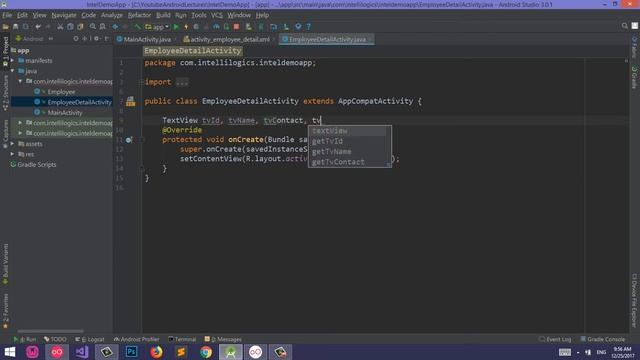
Task: Open the Logcat tool window
Action: [90, 339]
